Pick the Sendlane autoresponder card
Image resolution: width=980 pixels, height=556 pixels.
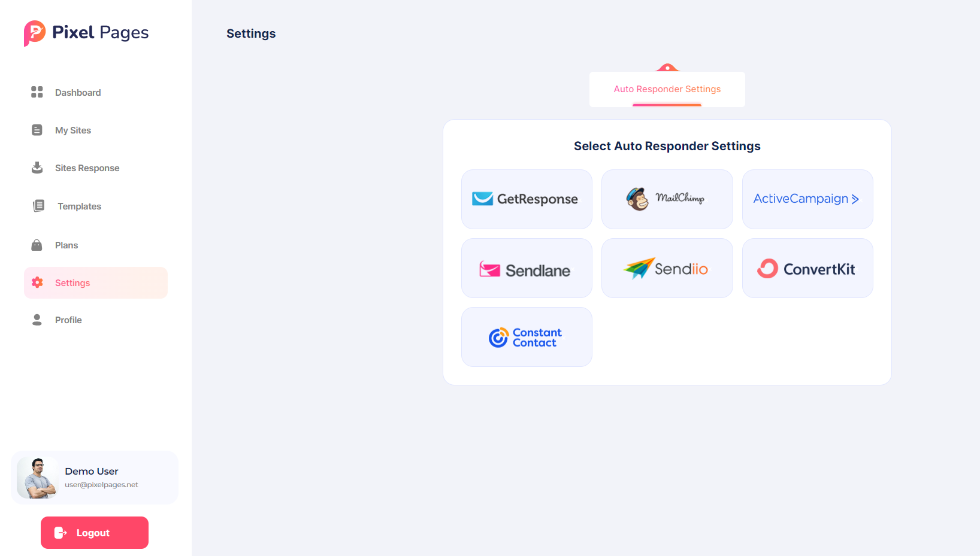pos(527,268)
